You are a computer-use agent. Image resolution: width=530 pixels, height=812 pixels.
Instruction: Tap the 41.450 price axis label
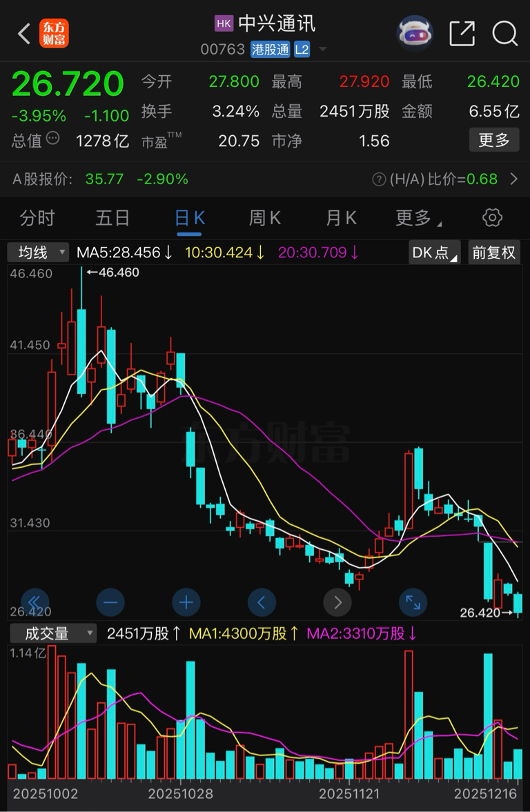31,345
